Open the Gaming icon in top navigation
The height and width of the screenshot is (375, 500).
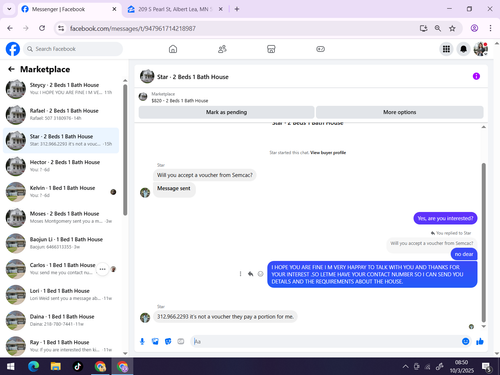pyautogui.click(x=320, y=49)
